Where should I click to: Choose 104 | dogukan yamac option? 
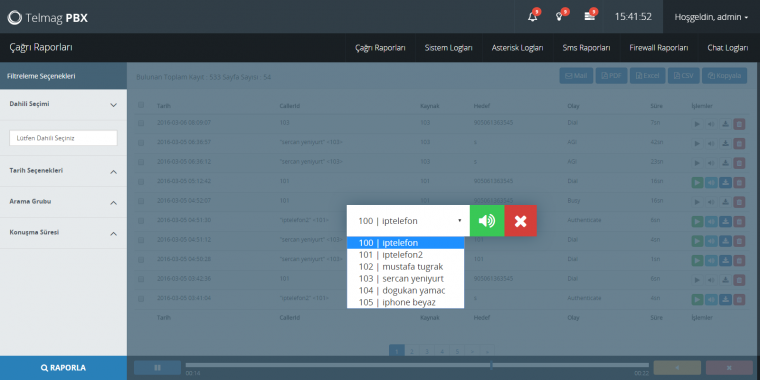405,290
